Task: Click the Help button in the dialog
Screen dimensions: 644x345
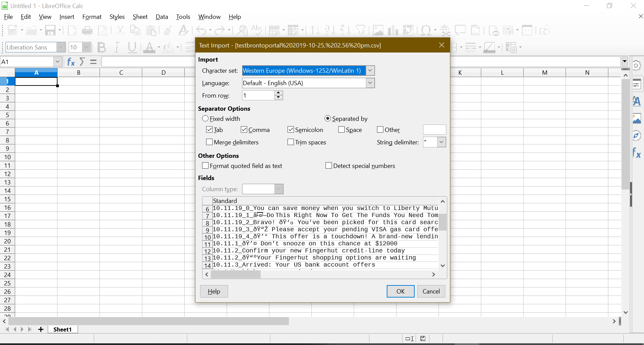Action: coord(214,291)
